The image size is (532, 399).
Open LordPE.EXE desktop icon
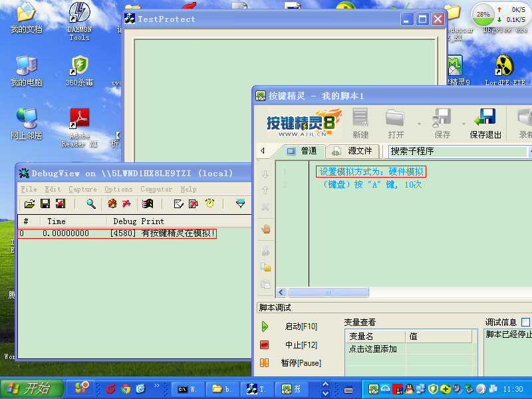coord(505,70)
